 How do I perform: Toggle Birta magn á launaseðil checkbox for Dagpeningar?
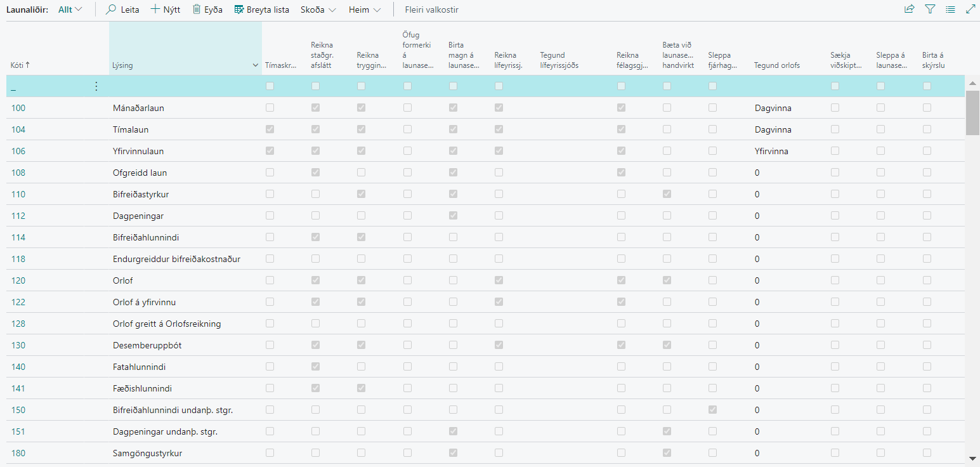453,216
